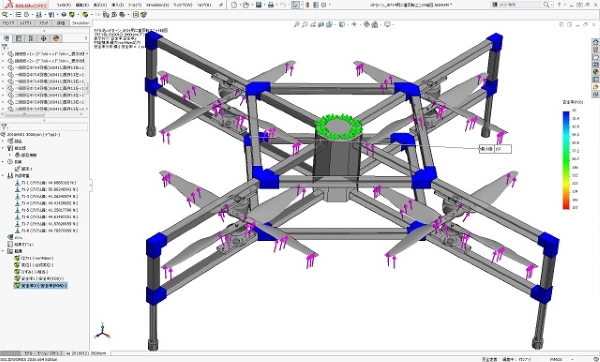Click the help question mark button

coord(559,5)
